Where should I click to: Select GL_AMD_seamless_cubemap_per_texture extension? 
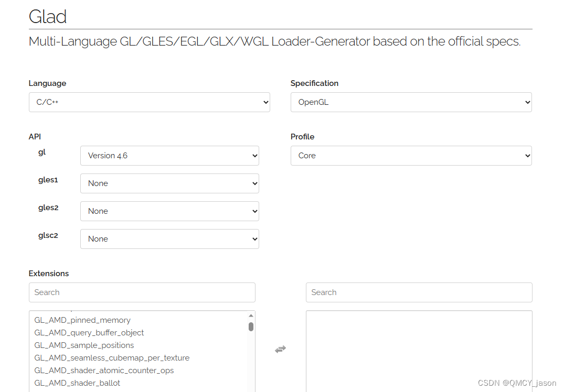click(x=112, y=358)
